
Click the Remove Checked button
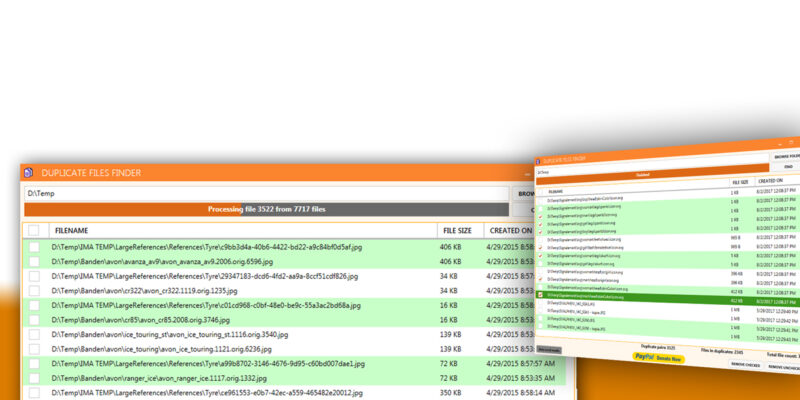[745, 365]
